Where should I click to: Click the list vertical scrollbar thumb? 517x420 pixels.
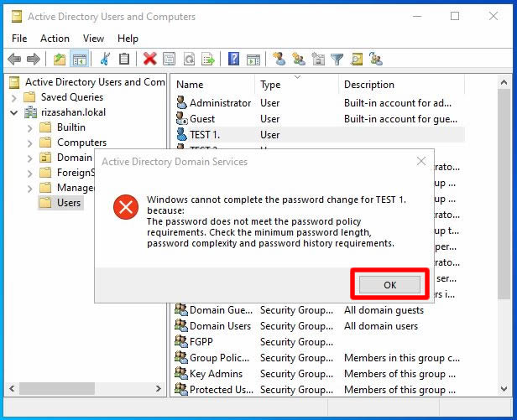pyautogui.click(x=504, y=194)
